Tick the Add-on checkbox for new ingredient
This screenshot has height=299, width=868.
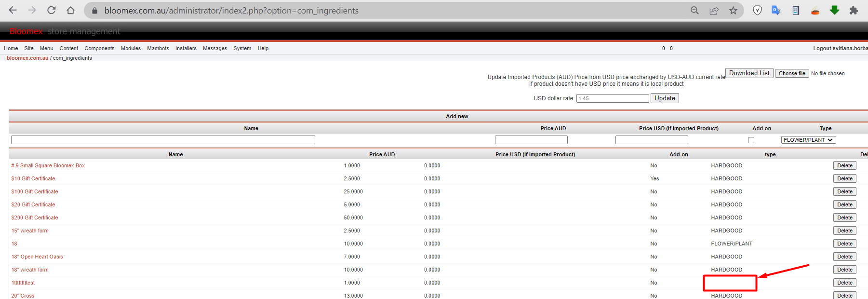click(x=751, y=140)
